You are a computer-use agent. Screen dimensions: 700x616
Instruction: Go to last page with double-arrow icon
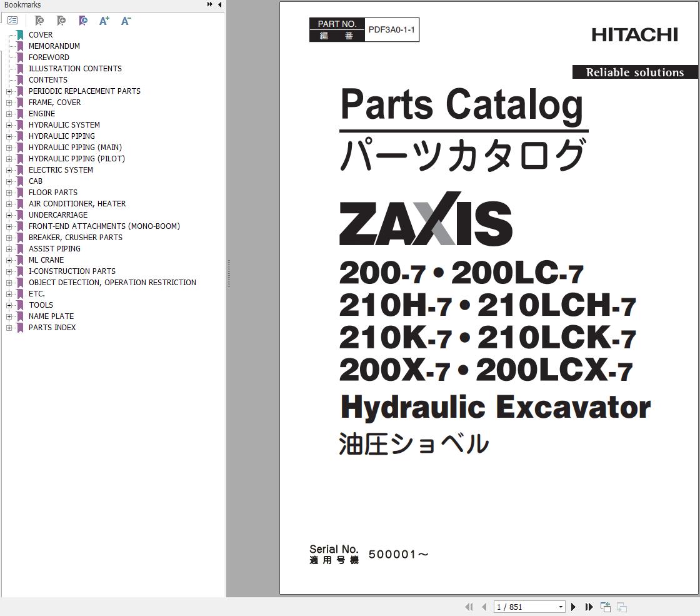(589, 607)
